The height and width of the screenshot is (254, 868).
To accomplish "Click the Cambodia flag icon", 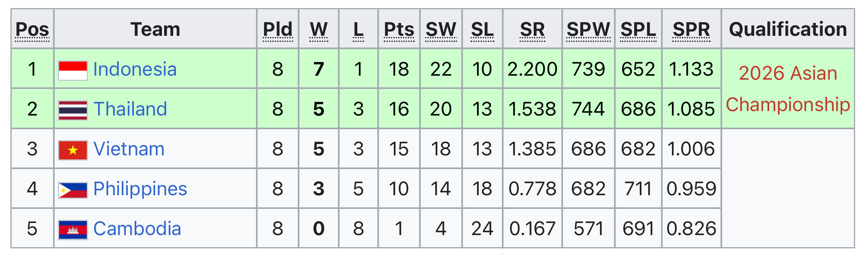I will [73, 230].
